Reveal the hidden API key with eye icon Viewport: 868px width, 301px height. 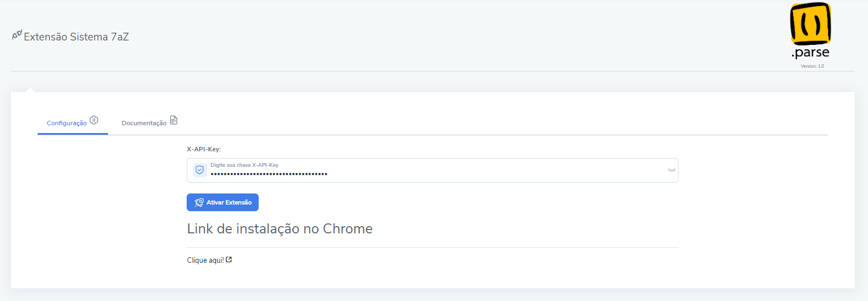coord(672,170)
